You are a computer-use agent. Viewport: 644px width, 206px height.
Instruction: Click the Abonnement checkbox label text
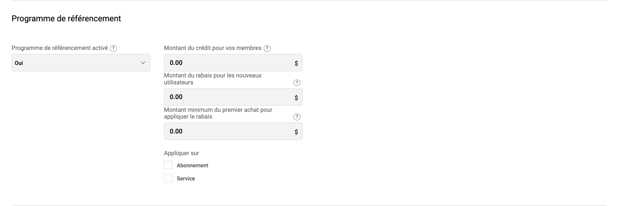(x=192, y=165)
